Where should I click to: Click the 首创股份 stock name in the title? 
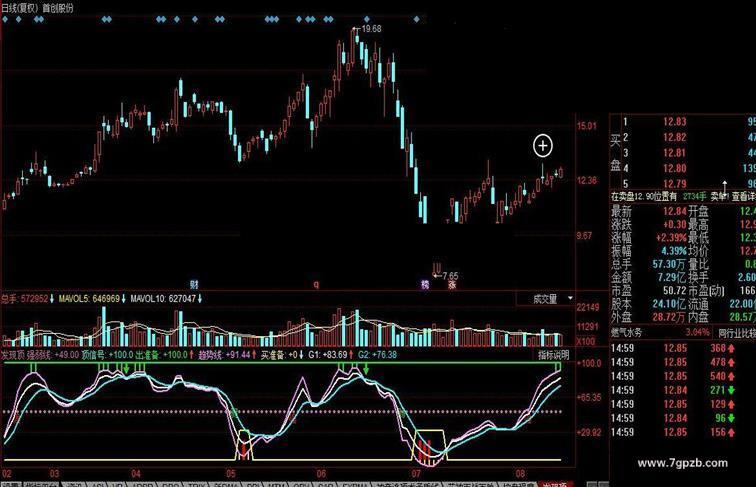[58, 8]
